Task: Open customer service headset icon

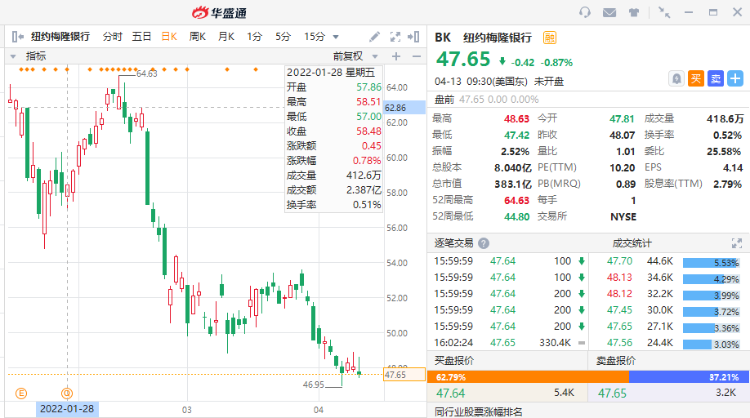Action: pos(585,12)
